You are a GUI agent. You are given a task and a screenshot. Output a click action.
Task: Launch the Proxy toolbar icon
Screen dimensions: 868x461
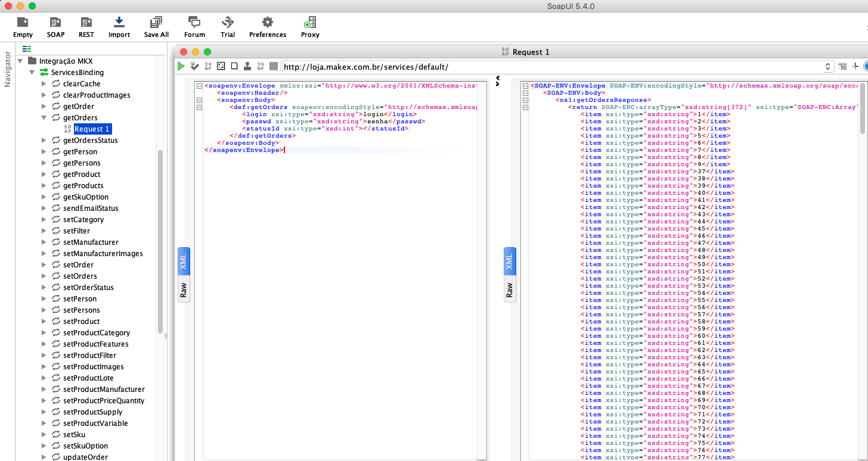(310, 23)
